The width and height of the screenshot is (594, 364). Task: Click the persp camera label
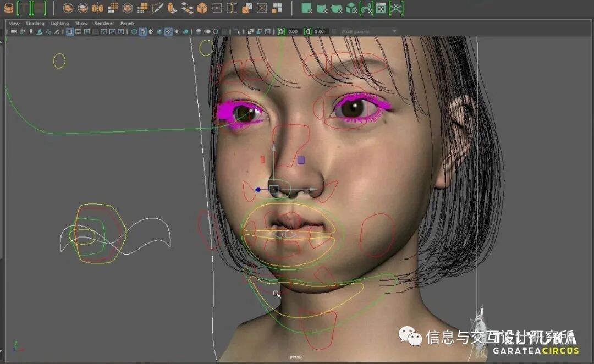coord(295,357)
